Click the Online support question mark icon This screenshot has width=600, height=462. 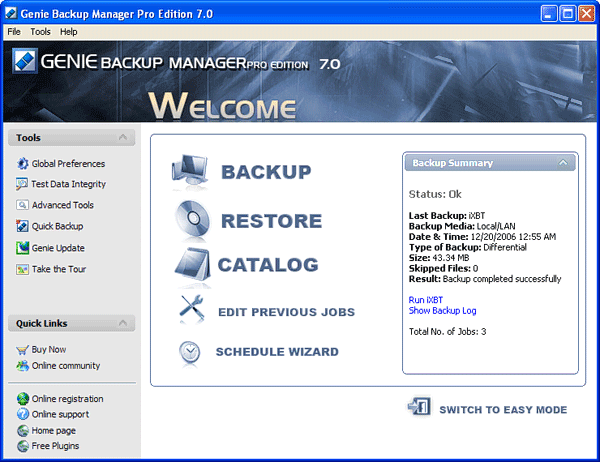(23, 414)
